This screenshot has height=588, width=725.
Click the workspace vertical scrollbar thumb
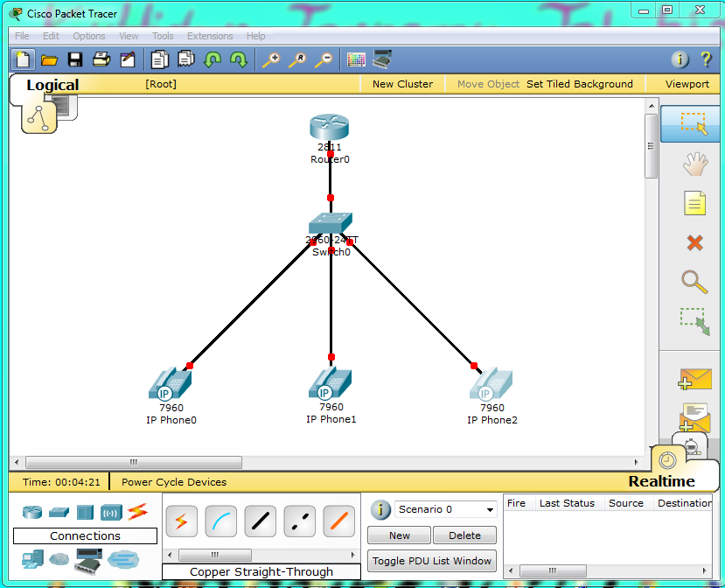[x=651, y=146]
